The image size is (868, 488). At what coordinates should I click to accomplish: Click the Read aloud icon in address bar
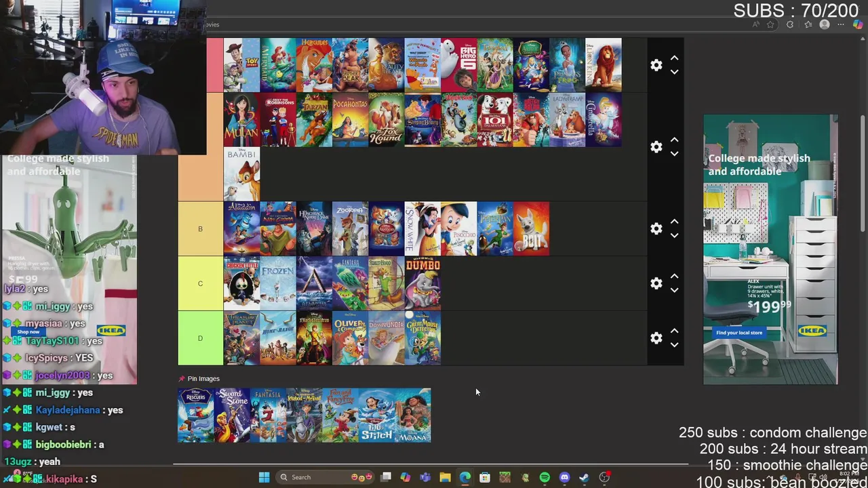pyautogui.click(x=755, y=24)
